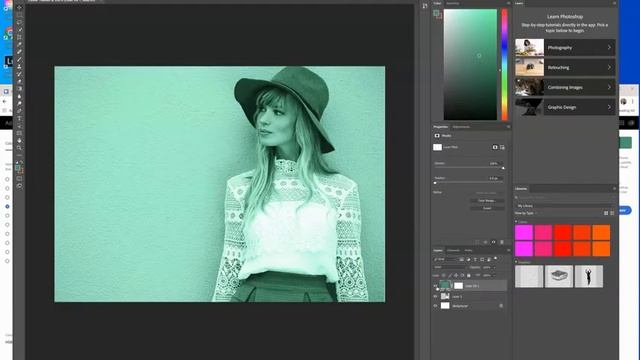The image size is (640, 360).
Task: Toggle layer filtering switch in Layers panel
Action: click(x=496, y=258)
